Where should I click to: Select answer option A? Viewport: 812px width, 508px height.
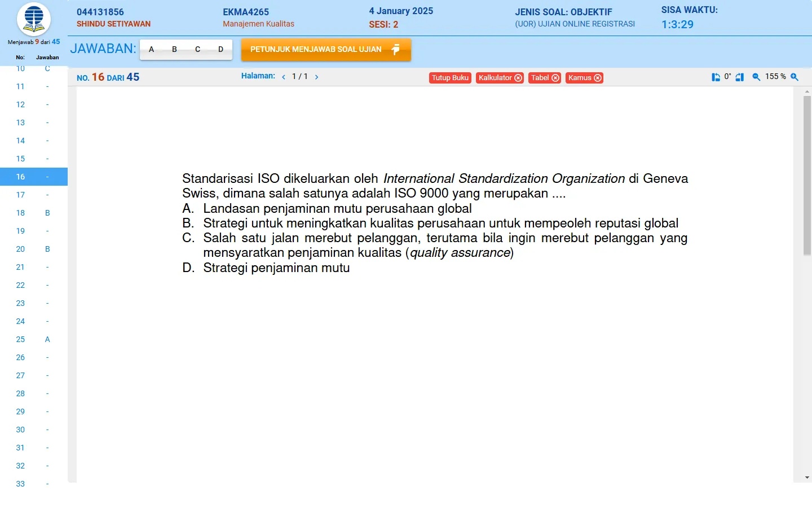[151, 50]
